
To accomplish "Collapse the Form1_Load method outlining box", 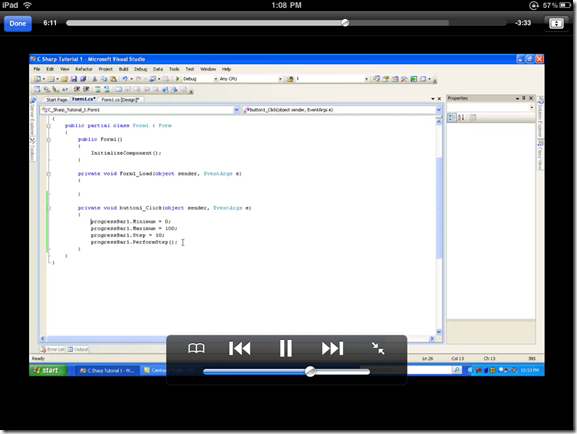I will pyautogui.click(x=49, y=174).
